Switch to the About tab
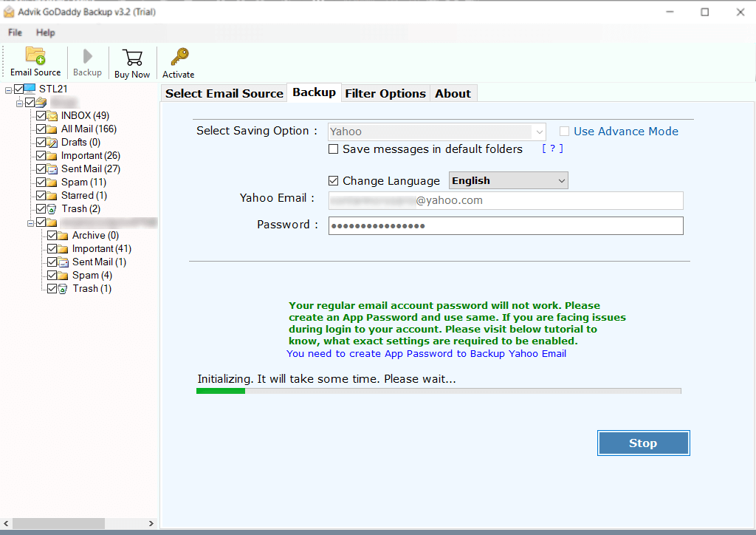This screenshot has height=535, width=756. click(453, 93)
